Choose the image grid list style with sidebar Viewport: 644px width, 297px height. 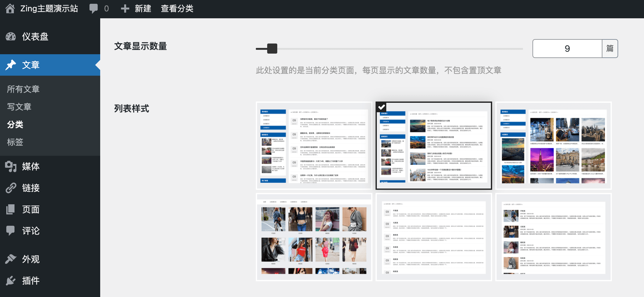(x=553, y=146)
